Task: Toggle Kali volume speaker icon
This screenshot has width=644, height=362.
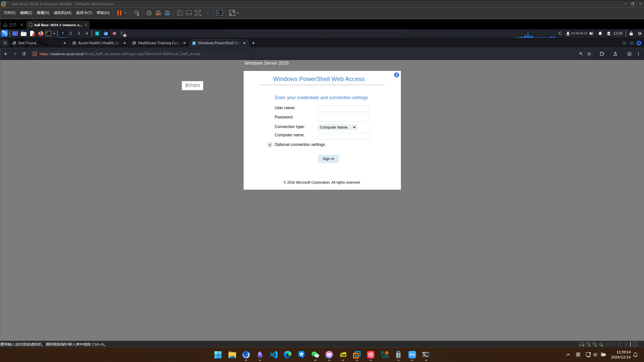Action: coord(591,33)
